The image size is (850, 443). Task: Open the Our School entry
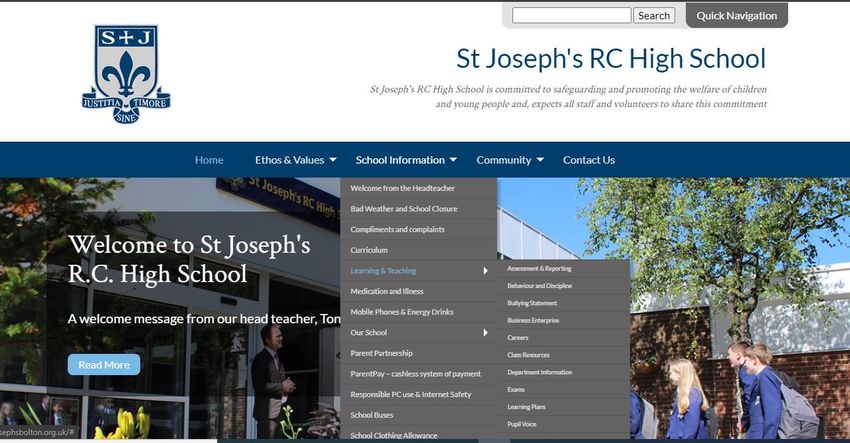pyautogui.click(x=369, y=332)
